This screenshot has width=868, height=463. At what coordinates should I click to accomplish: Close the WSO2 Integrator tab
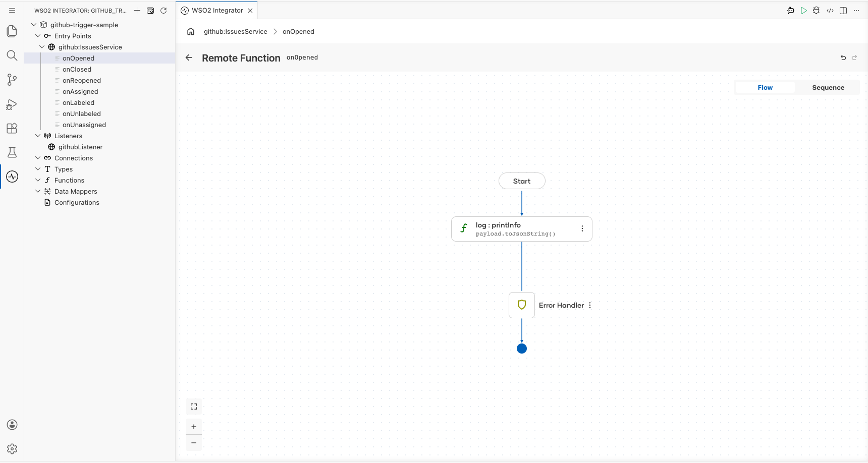click(250, 11)
